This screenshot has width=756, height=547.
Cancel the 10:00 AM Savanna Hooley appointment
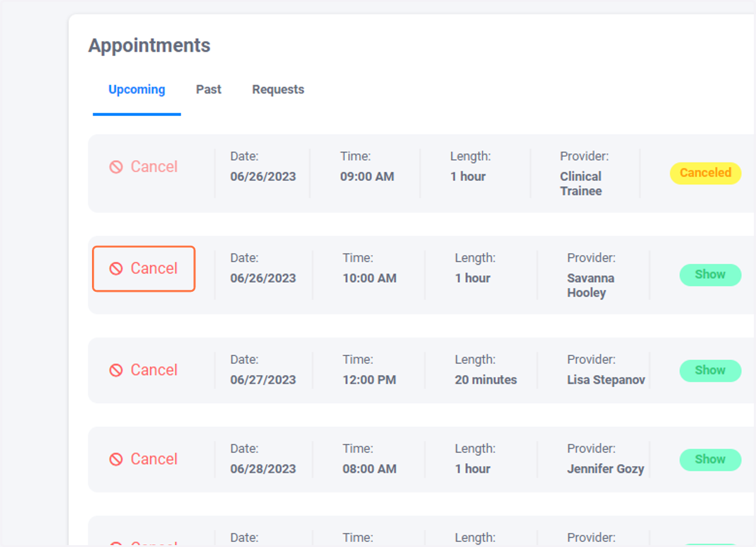click(144, 268)
